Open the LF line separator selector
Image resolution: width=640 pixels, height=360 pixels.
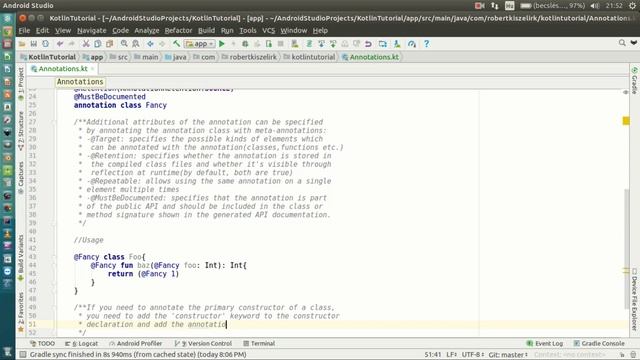click(x=451, y=354)
